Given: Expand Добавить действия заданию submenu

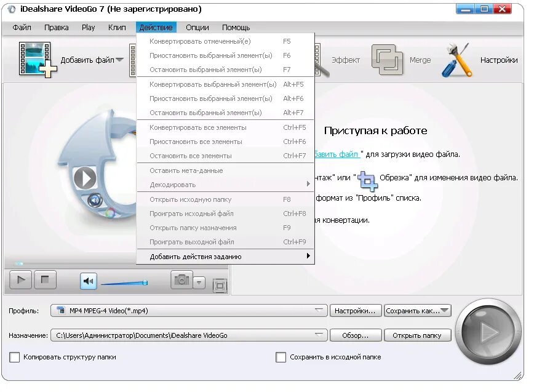Looking at the screenshot, I should (x=225, y=257).
